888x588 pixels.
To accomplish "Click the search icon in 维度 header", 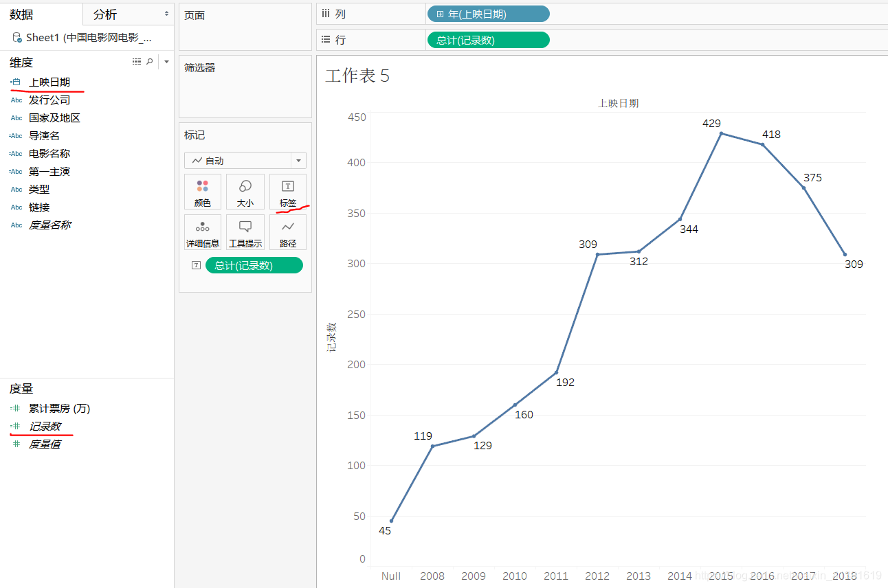I will [150, 62].
